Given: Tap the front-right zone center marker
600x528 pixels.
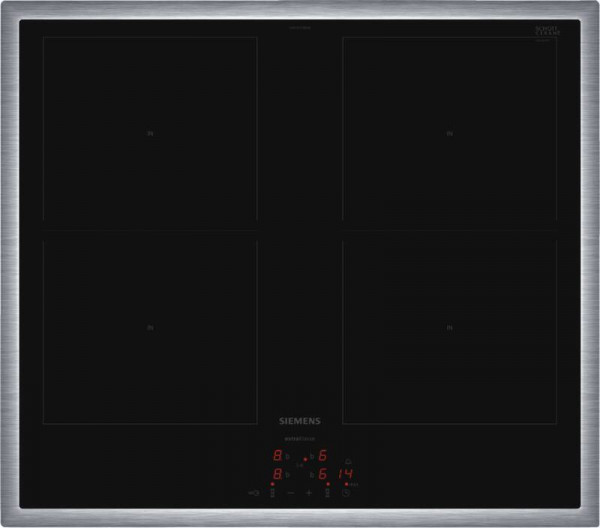Looking at the screenshot, I should pyautogui.click(x=450, y=327).
